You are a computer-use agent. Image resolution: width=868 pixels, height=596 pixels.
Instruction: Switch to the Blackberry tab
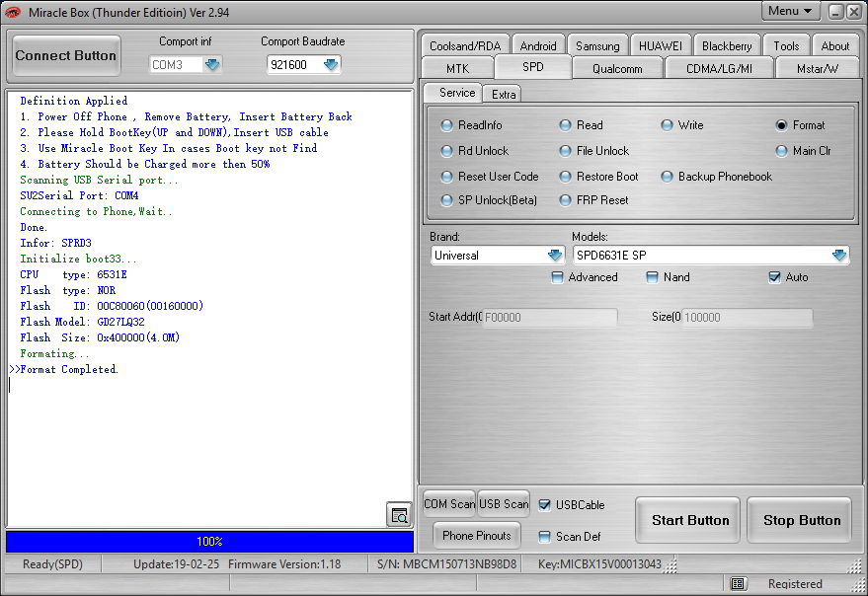(727, 45)
